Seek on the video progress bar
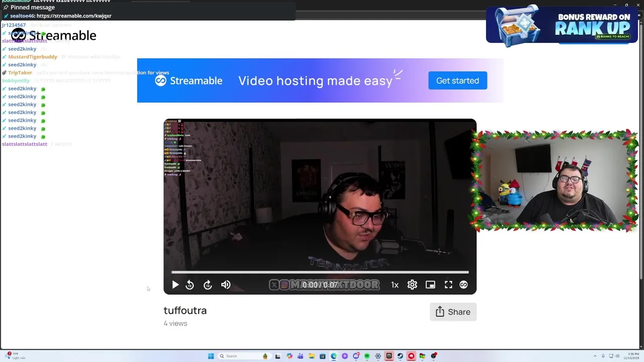Viewport: 644px width, 362px height. point(320,273)
